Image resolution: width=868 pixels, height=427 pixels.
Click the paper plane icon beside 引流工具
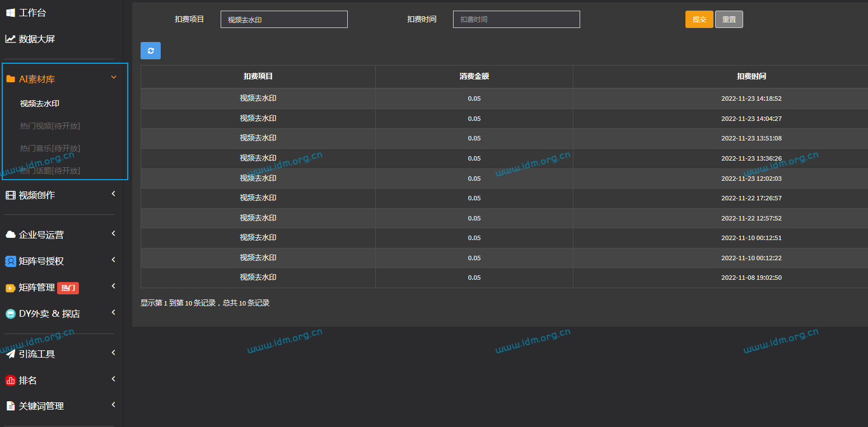pyautogui.click(x=11, y=354)
